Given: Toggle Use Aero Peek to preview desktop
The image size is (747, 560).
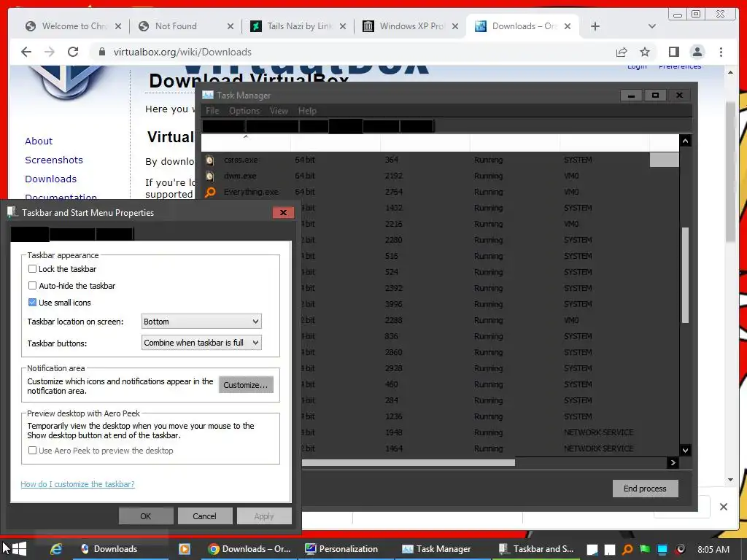Looking at the screenshot, I should pos(32,451).
